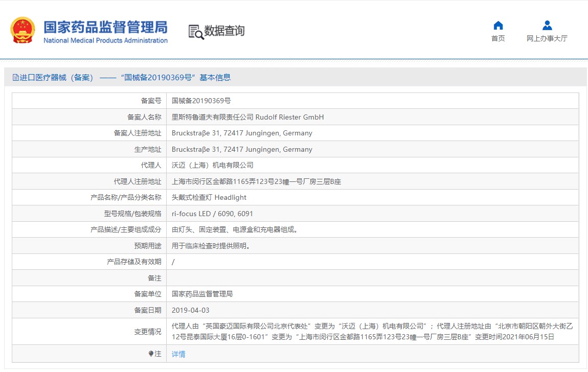Select product description 由灯头、固定装置 text

(236, 229)
